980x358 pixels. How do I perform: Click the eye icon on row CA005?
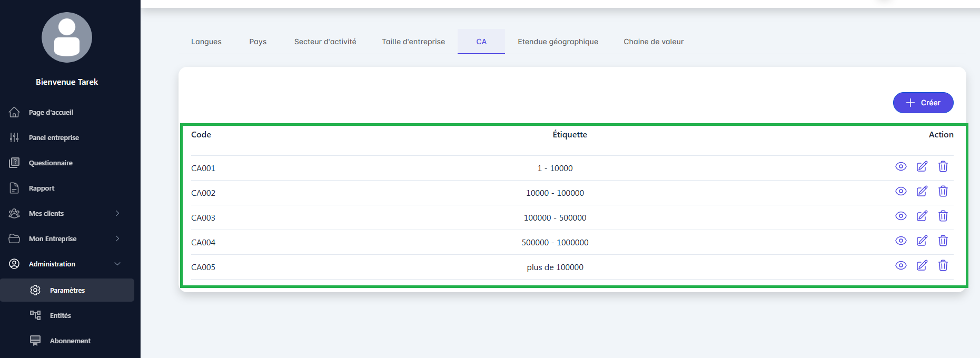point(900,266)
